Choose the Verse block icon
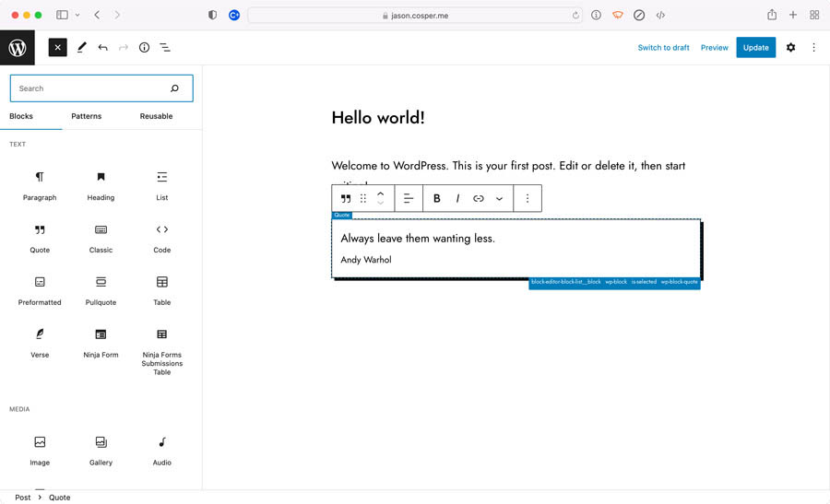Screen dimensions: 830x504 click(40, 334)
